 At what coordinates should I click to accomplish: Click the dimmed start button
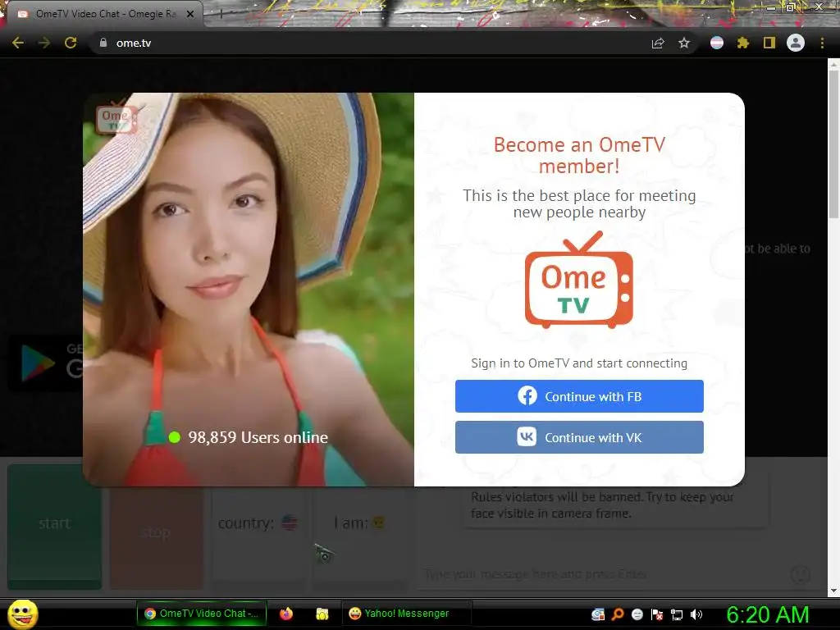click(55, 527)
